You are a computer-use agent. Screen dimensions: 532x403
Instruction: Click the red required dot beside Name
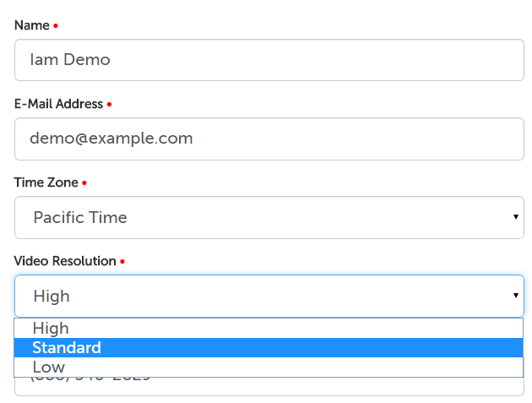point(56,26)
